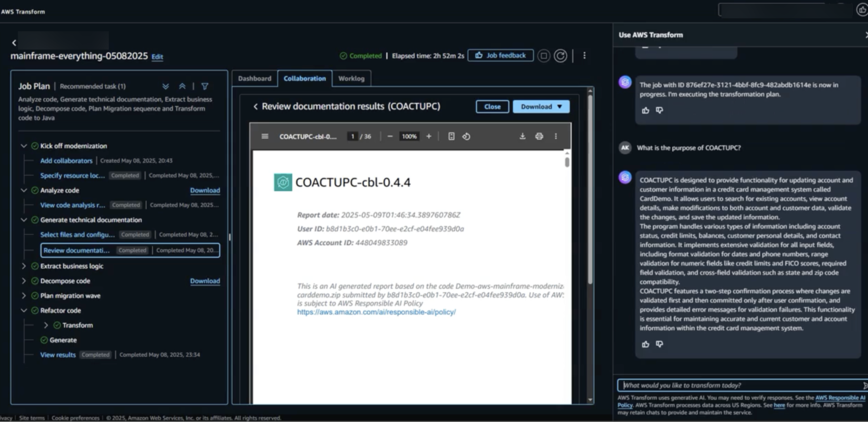Thumbs down the job in progress message

click(x=659, y=110)
